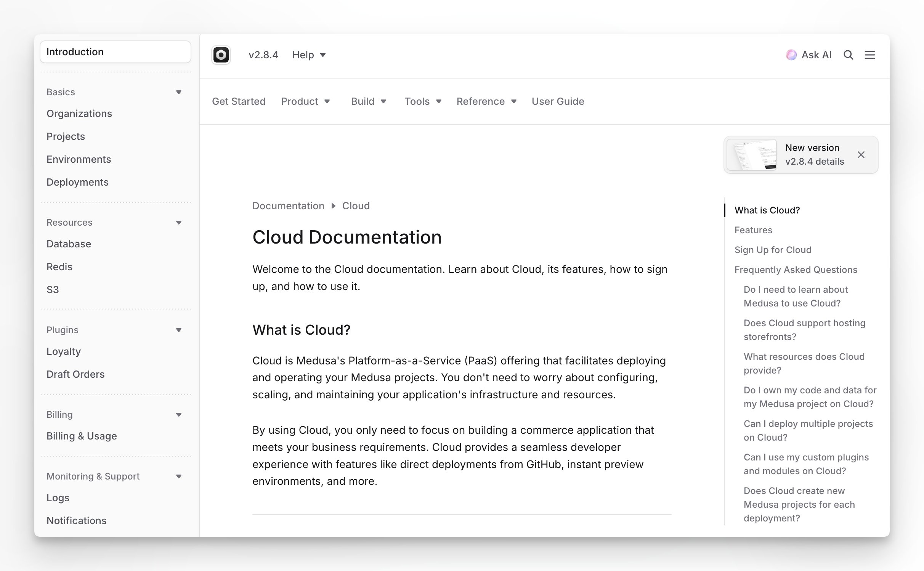This screenshot has width=924, height=571.
Task: Click the Documentation breadcrumb link
Action: click(288, 206)
